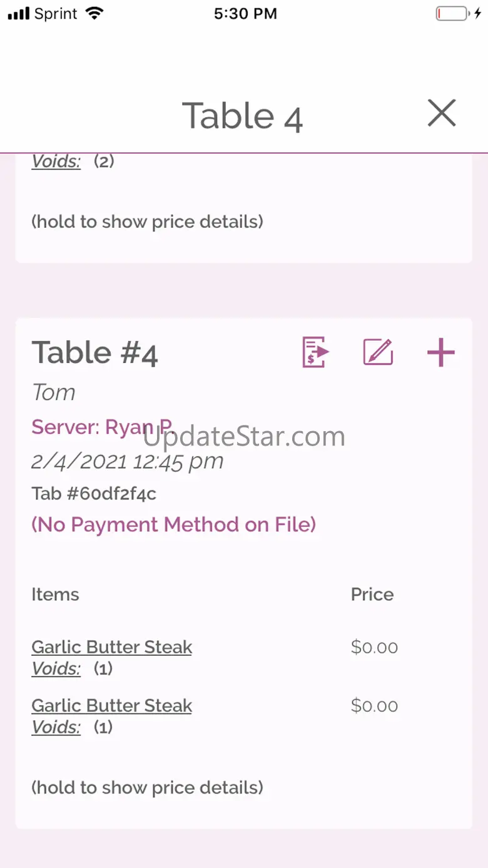Tap the cellular signal bars icon
Screen dimensions: 488x868
(19, 14)
